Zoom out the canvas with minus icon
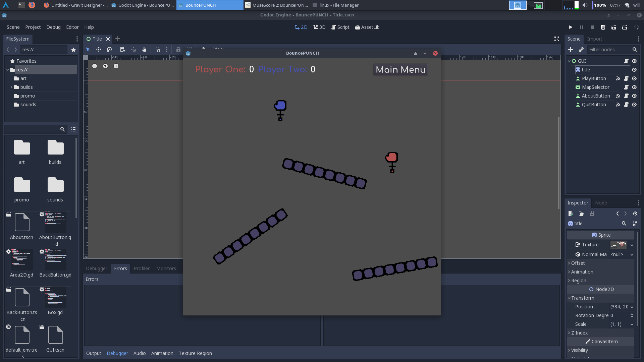This screenshot has height=362, width=644. (x=95, y=66)
